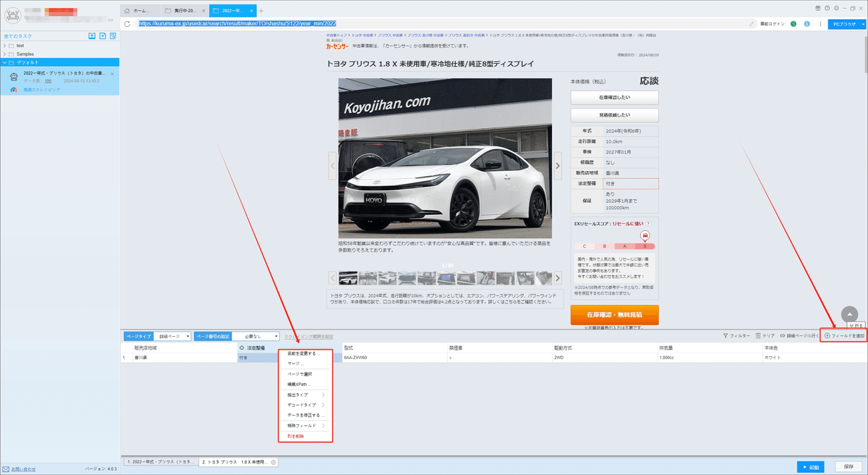Click the import task icon beside 全てのタスク
868x475 pixels.
tap(92, 35)
